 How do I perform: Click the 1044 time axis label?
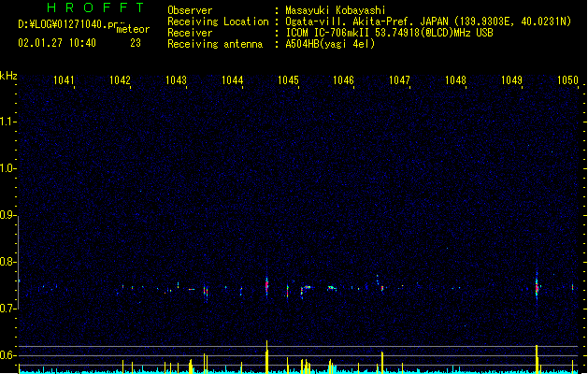pyautogui.click(x=232, y=80)
